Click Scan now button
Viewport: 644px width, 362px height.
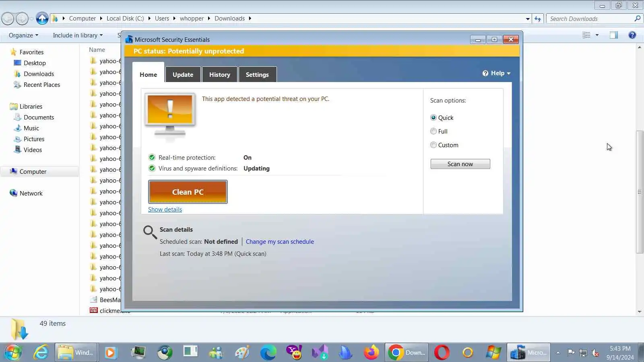pyautogui.click(x=460, y=164)
